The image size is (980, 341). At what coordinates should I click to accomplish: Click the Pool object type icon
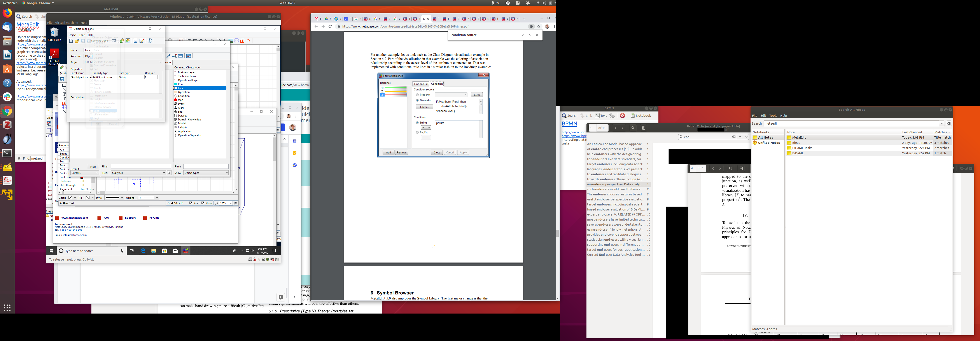pos(176,84)
